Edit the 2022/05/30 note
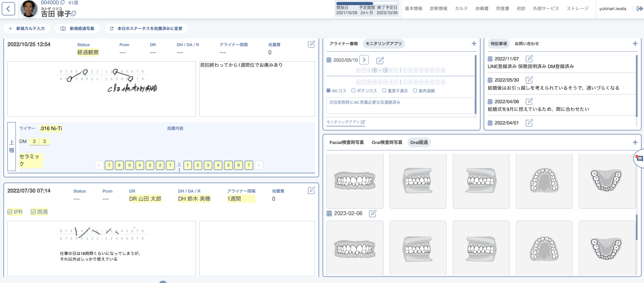Screen dimensions: 644x283 [529, 80]
